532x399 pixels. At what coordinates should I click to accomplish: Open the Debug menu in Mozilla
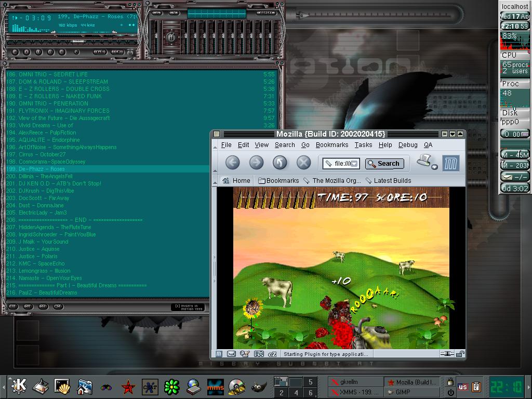(x=408, y=145)
